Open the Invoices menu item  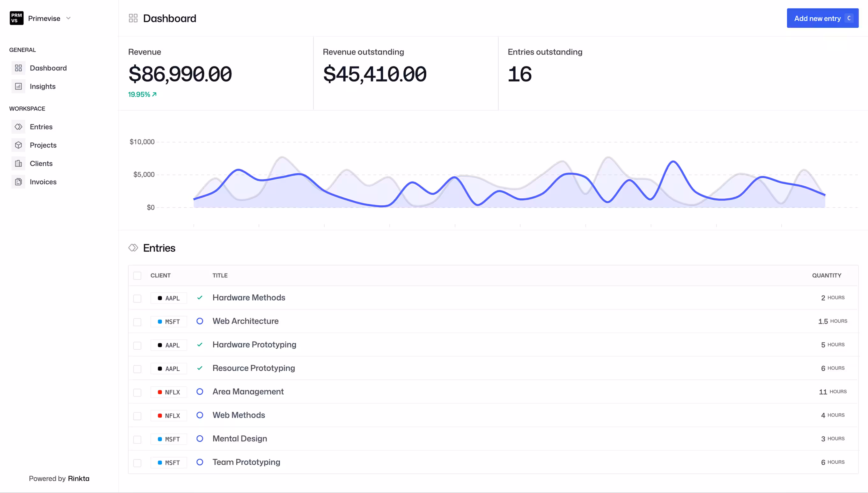[43, 182]
